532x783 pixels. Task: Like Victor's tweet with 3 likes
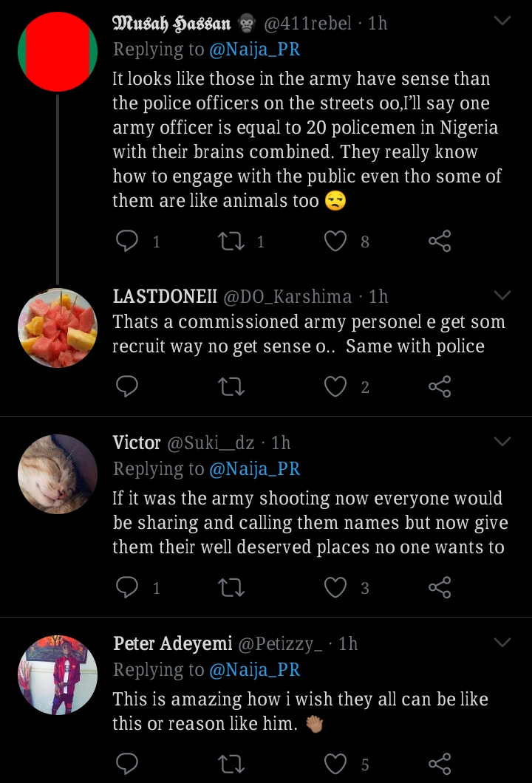(x=336, y=588)
